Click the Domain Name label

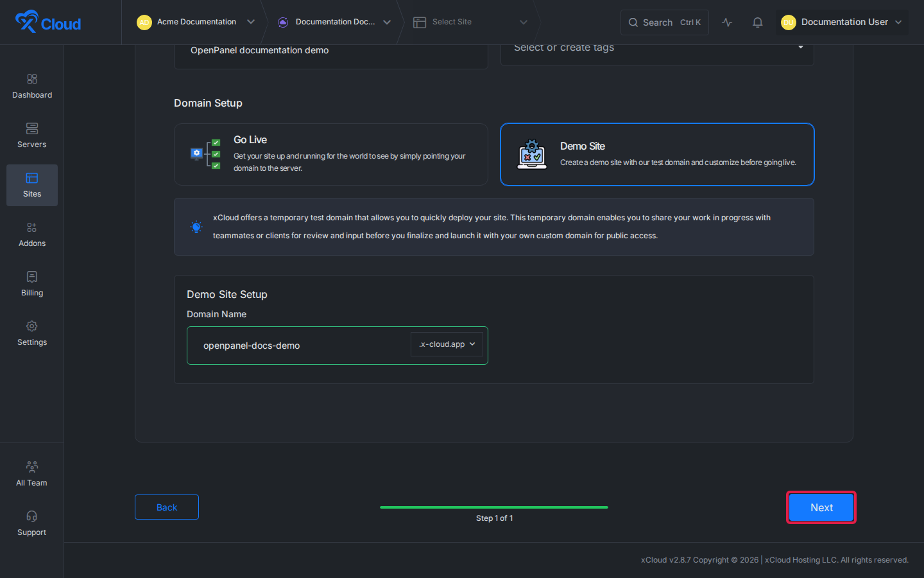pyautogui.click(x=216, y=314)
